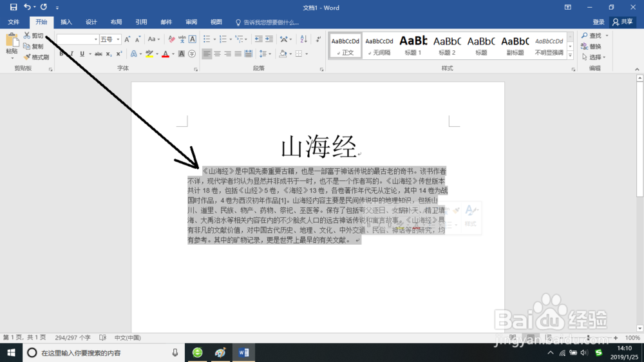644x362 pixels.
Task: Apply paragraph shading fill color
Action: 283,54
